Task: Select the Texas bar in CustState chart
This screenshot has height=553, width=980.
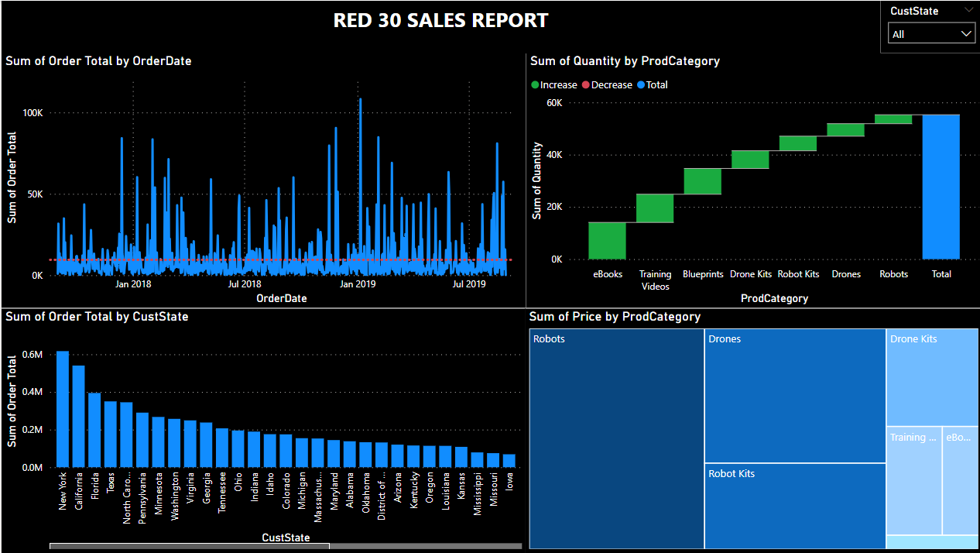Action: coord(111,434)
